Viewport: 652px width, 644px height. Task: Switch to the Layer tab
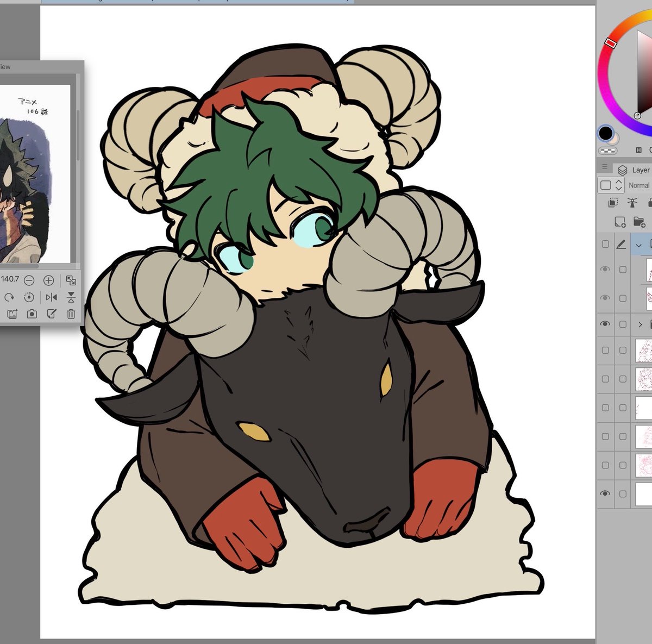pyautogui.click(x=634, y=170)
